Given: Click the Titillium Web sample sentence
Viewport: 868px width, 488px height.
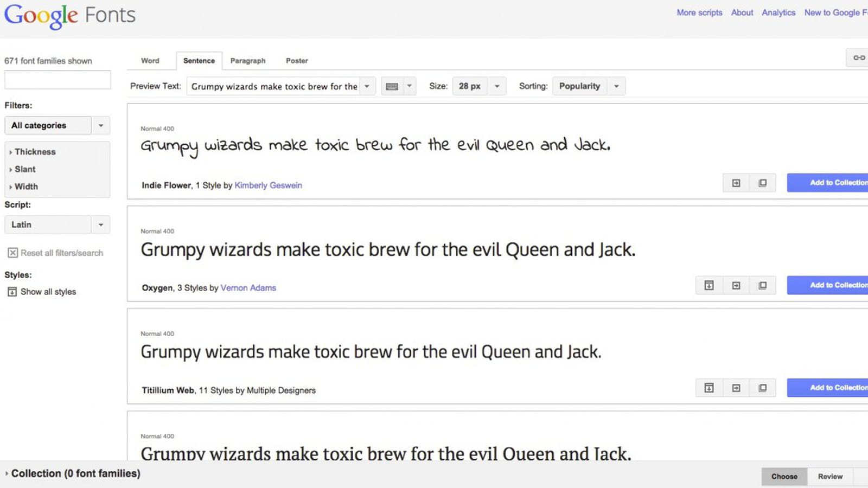Looking at the screenshot, I should point(371,352).
